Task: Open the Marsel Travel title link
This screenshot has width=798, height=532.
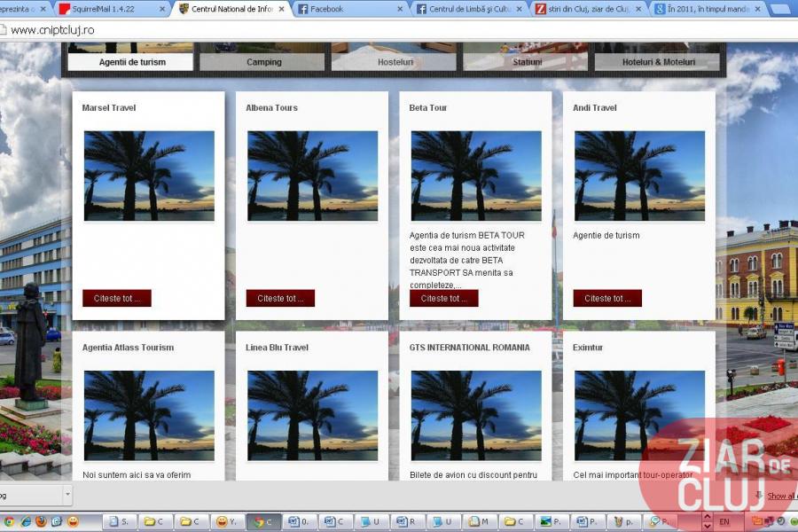Action: (x=109, y=108)
